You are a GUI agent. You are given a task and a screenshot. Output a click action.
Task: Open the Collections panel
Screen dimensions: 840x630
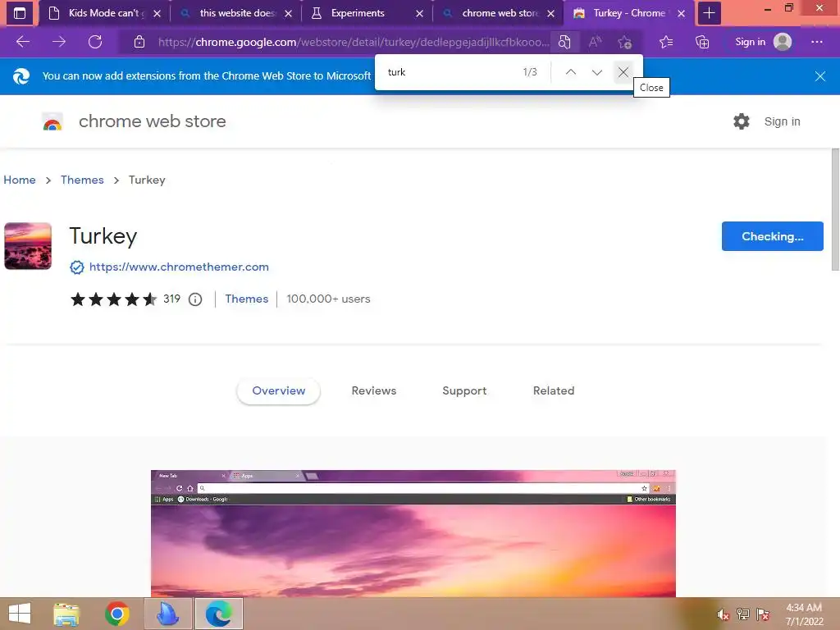pyautogui.click(x=702, y=42)
